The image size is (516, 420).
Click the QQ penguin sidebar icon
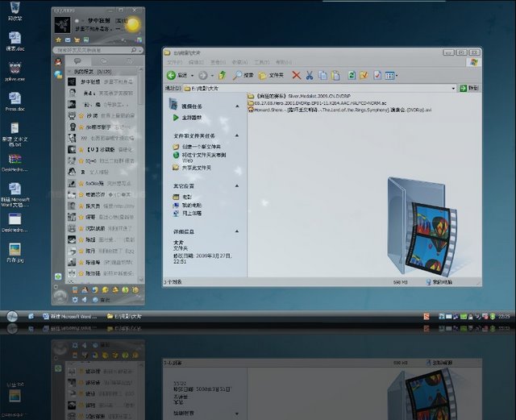(x=58, y=61)
